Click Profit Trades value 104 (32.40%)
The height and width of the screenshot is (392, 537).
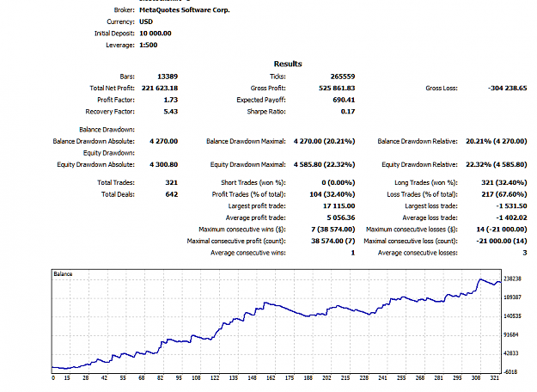[x=333, y=194]
